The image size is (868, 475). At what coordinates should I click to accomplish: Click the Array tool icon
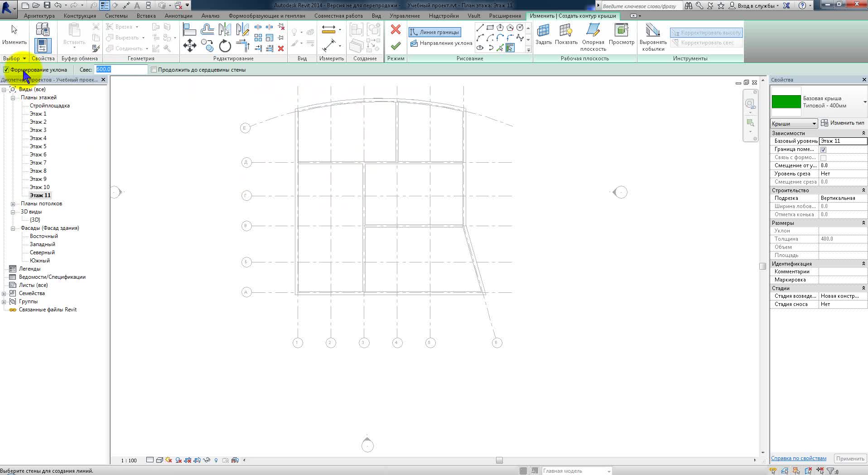(258, 38)
